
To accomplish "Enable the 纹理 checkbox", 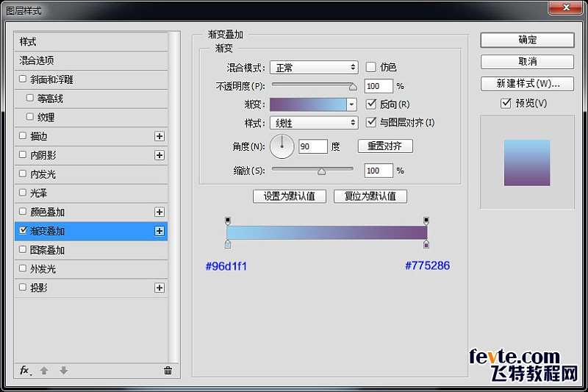I will 30,117.
